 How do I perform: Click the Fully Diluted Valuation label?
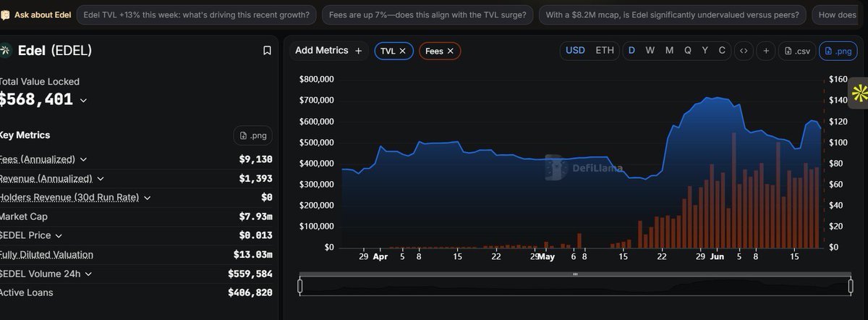[x=46, y=255]
